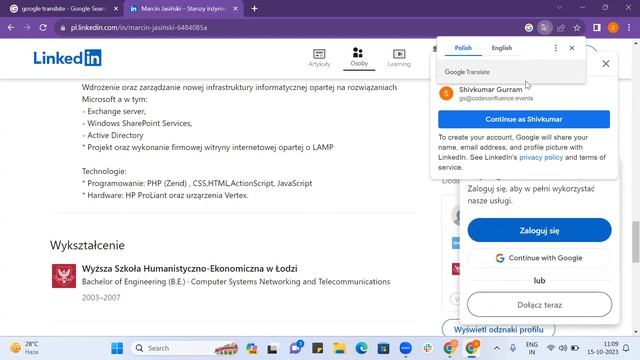Screen dimensions: 640x360
Task: Open the Wi-Fi network tray icon
Action: (x=551, y=348)
